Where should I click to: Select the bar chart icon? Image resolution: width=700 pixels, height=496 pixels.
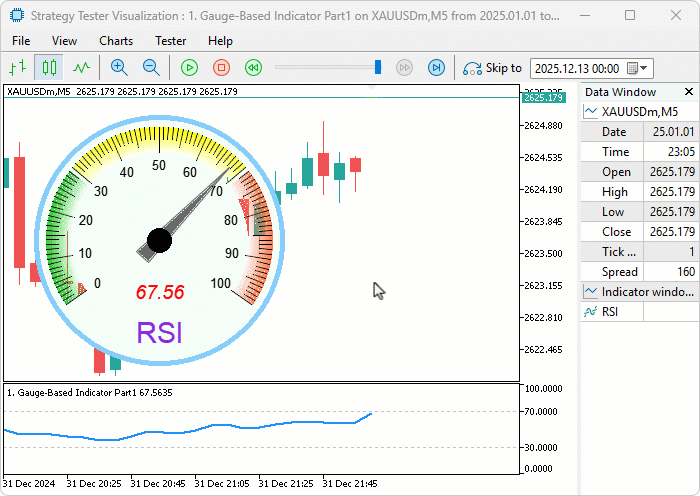point(17,68)
